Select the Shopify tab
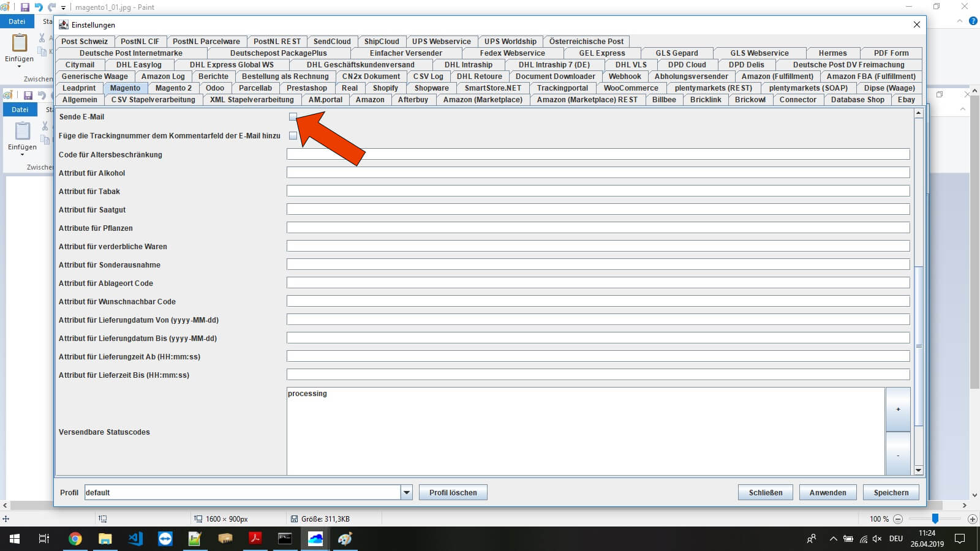The width and height of the screenshot is (980, 551). [x=385, y=88]
